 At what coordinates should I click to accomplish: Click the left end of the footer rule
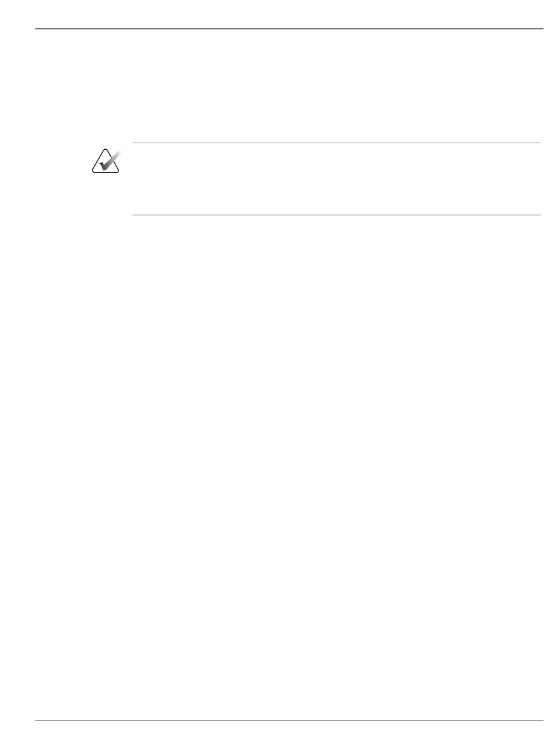(x=37, y=720)
